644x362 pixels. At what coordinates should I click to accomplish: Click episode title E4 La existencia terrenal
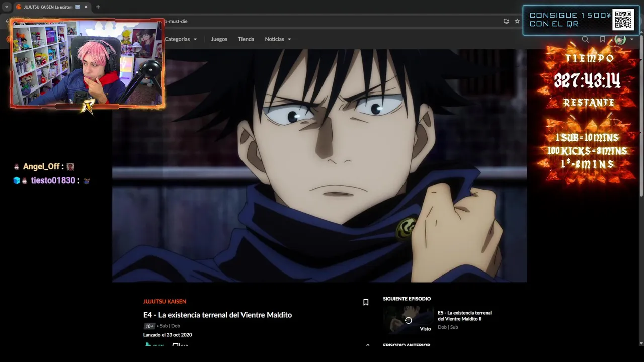point(217,315)
